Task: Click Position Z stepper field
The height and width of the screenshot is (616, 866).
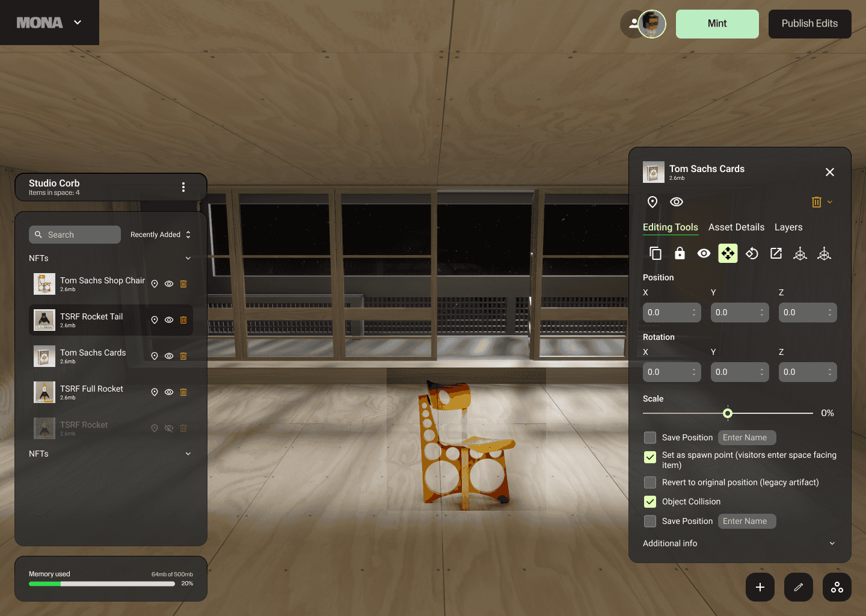Action: [x=808, y=312]
